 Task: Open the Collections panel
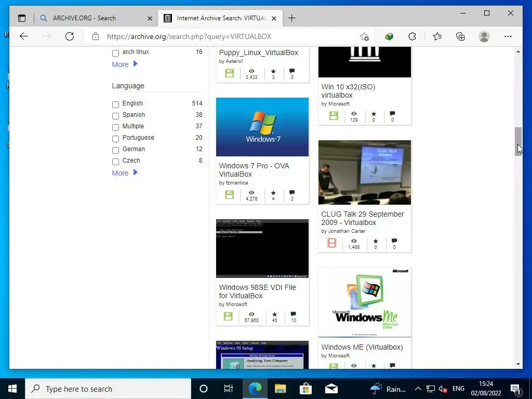(x=460, y=36)
